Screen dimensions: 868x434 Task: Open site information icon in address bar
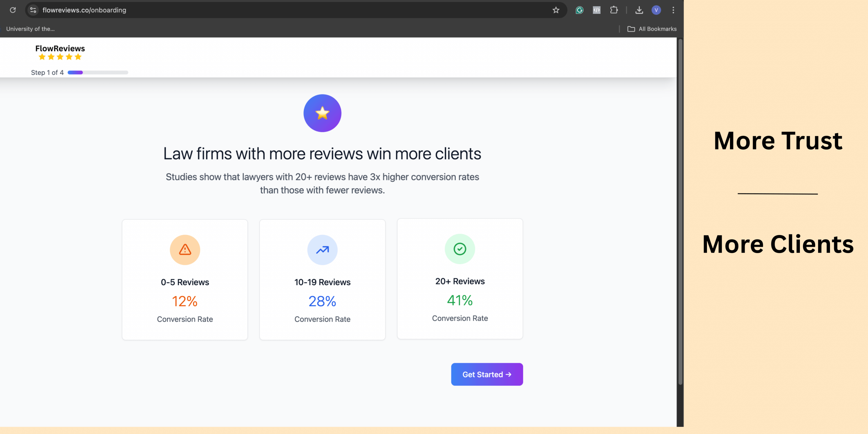[x=33, y=10]
